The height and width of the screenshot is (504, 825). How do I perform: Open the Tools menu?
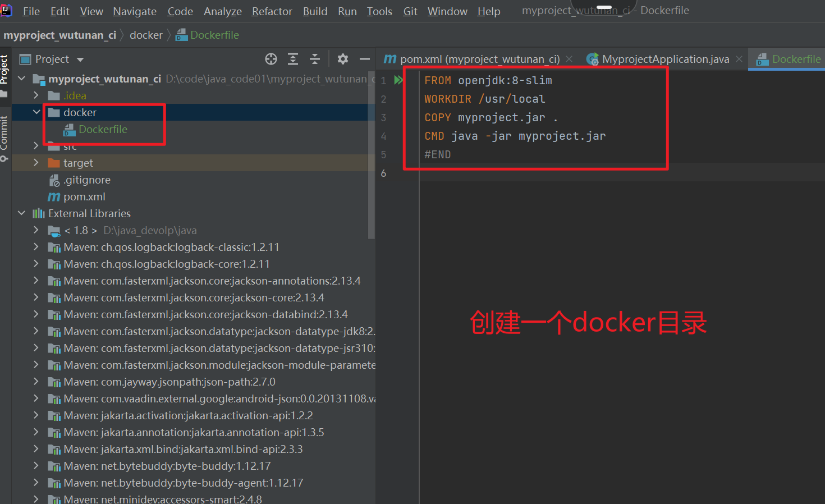(379, 11)
